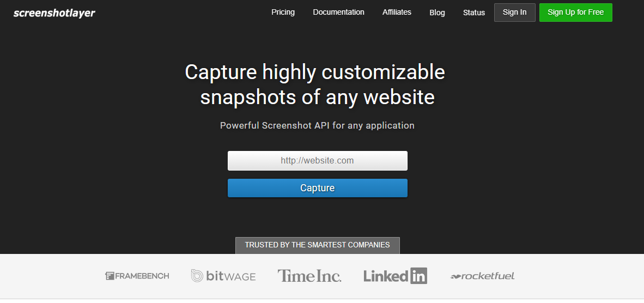
Task: Focus the http://website.com URL field
Action: click(317, 161)
